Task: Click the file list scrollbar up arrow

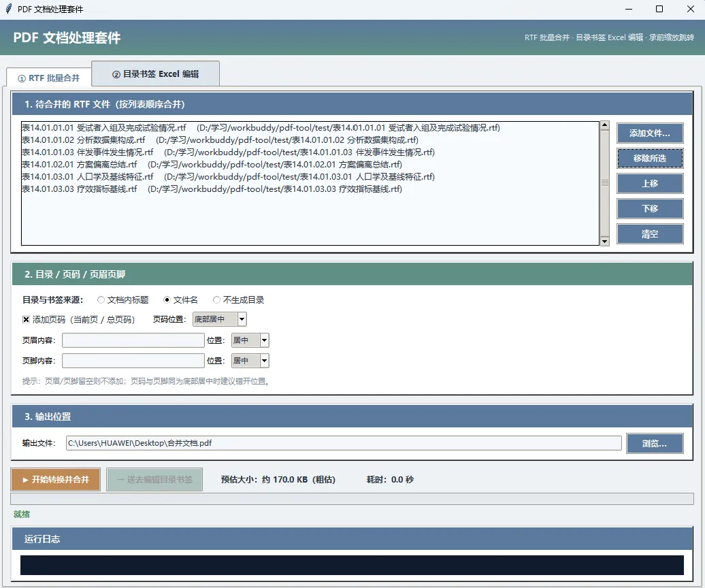Action: 605,125
